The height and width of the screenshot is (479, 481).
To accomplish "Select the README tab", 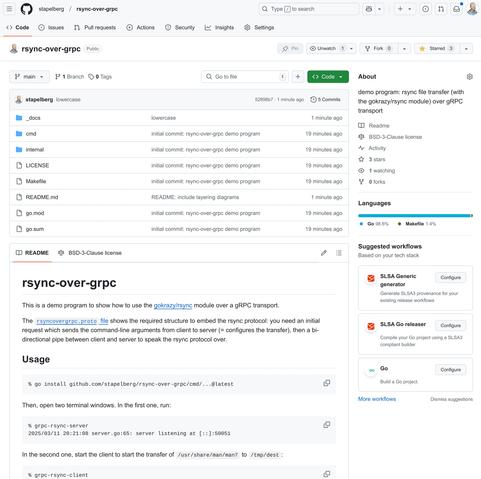I will click(x=32, y=253).
